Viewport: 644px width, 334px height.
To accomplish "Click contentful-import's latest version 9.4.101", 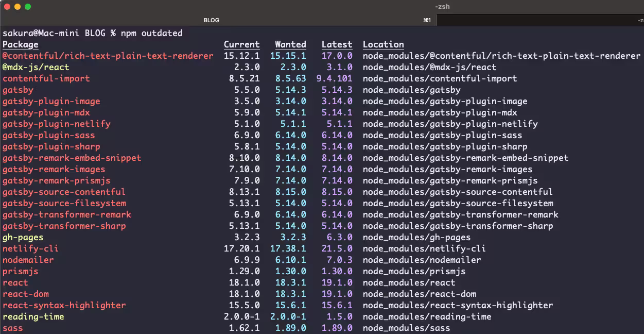I will click(334, 78).
